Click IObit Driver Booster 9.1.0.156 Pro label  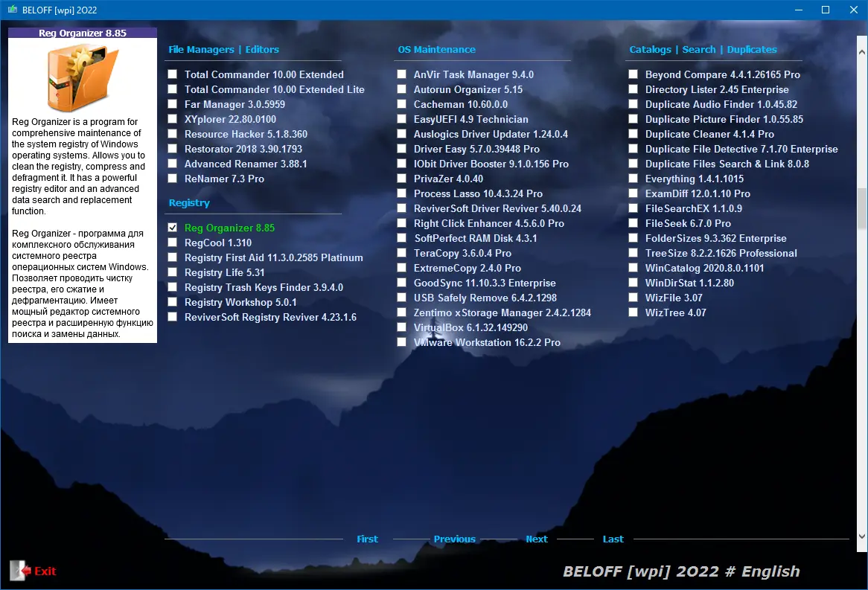491,164
